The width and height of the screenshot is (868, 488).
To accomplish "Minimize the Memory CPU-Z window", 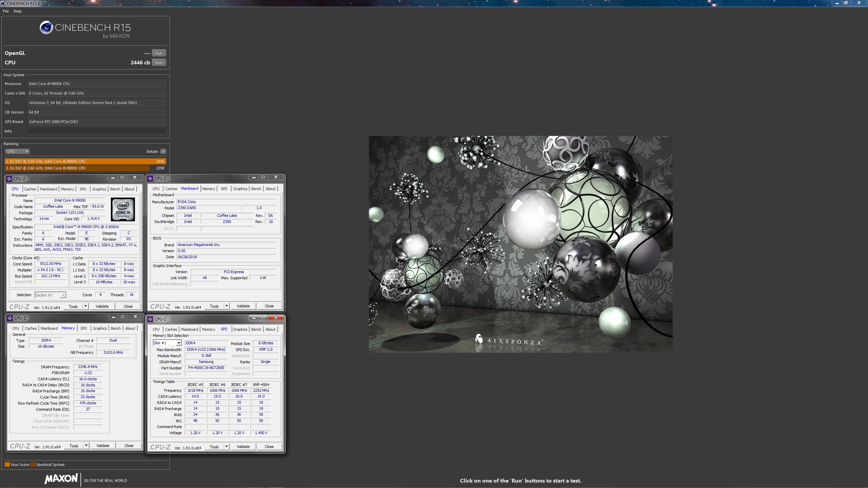I will 114,317.
